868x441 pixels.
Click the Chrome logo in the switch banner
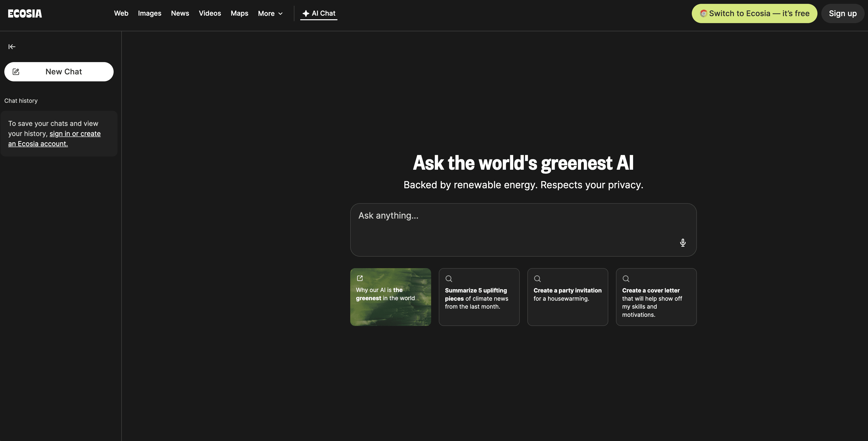705,13
